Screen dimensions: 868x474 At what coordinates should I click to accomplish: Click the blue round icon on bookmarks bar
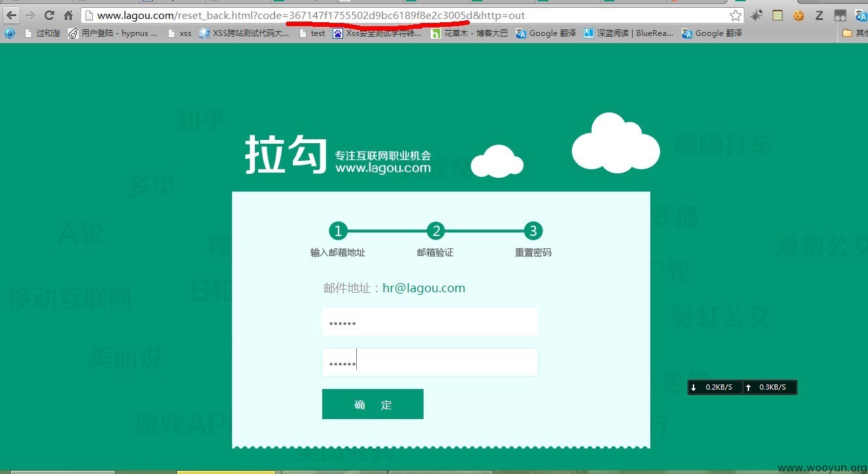click(x=10, y=33)
